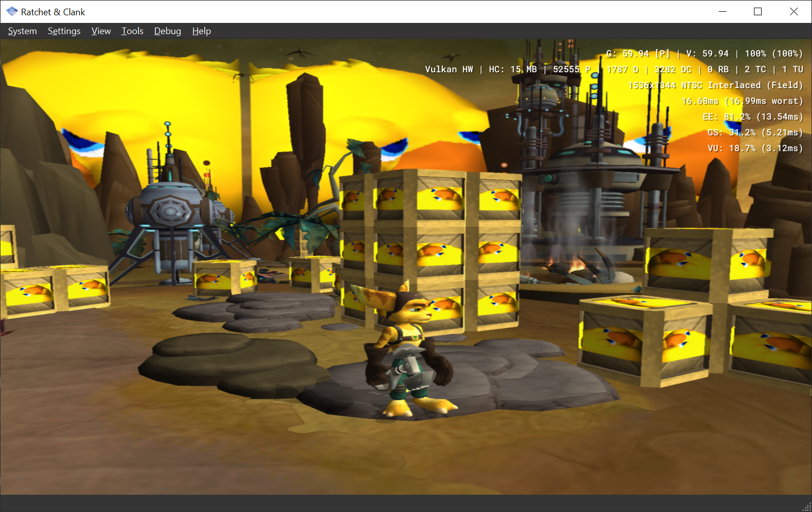
Task: Click the NTSC Interlaced resolution overlay text
Action: coord(715,85)
